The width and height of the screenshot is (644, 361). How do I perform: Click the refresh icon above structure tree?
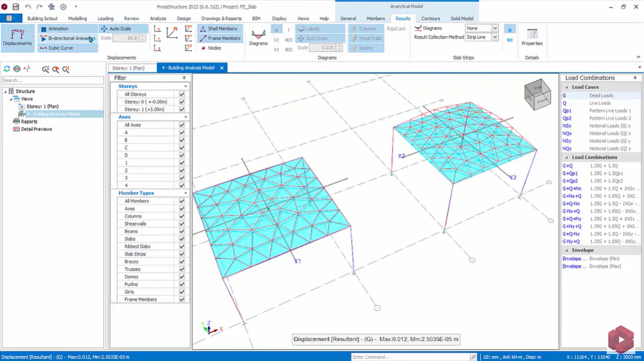6,69
